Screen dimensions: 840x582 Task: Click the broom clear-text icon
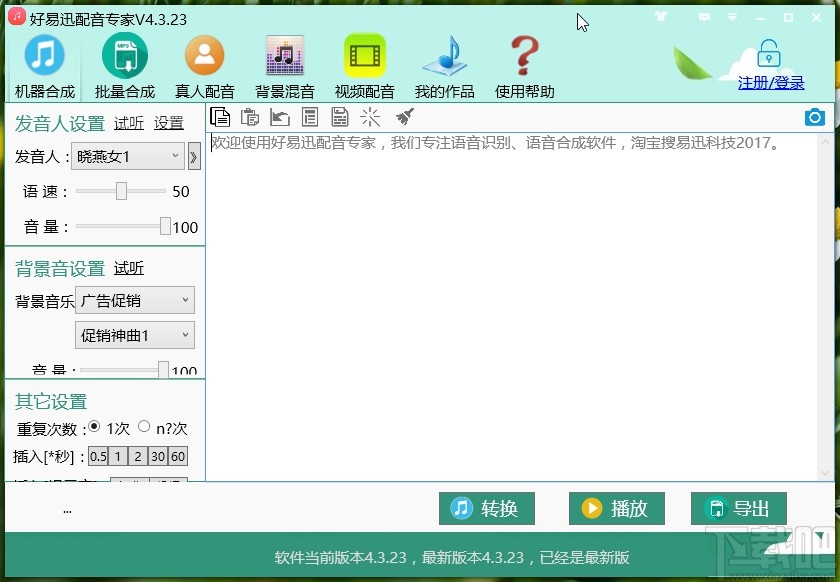click(x=404, y=117)
